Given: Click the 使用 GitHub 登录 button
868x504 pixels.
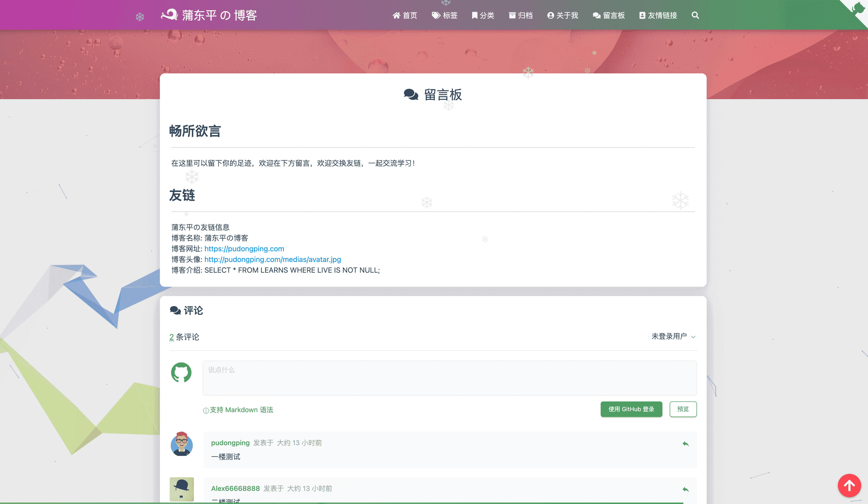Looking at the screenshot, I should [x=631, y=409].
